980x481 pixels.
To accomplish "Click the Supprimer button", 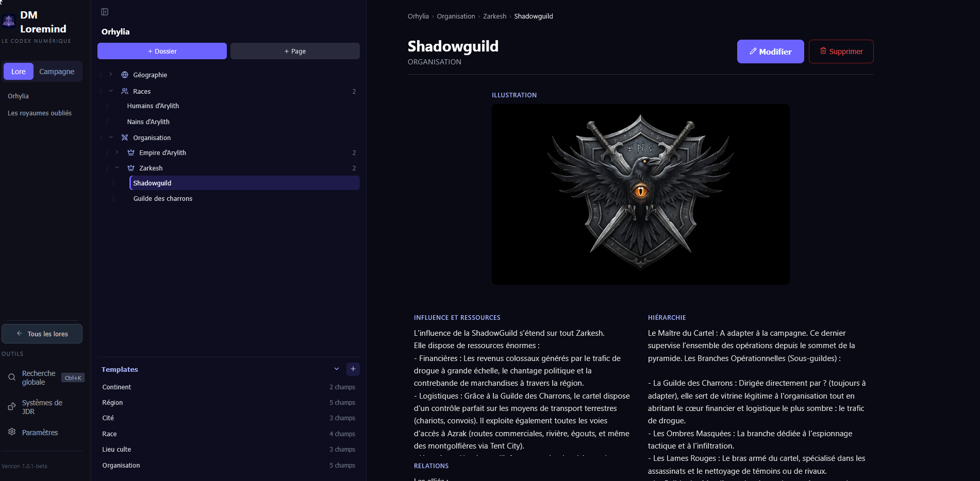I will pyautogui.click(x=841, y=51).
